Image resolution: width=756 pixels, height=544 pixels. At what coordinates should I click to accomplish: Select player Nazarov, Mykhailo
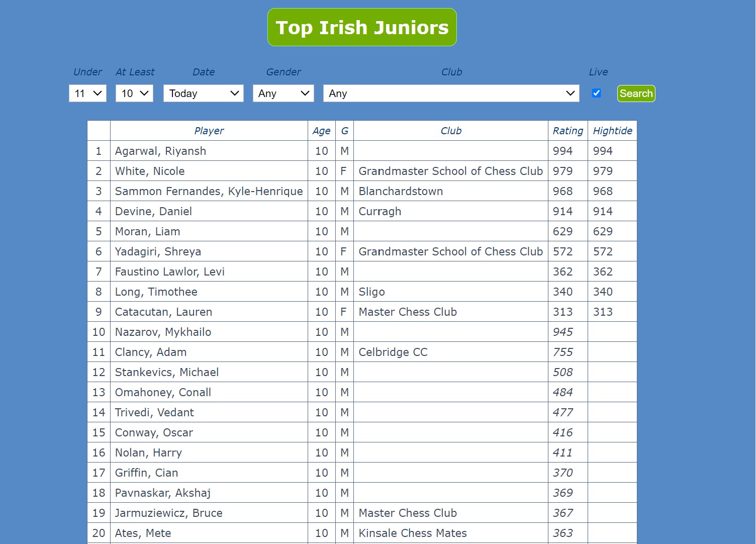tap(163, 332)
